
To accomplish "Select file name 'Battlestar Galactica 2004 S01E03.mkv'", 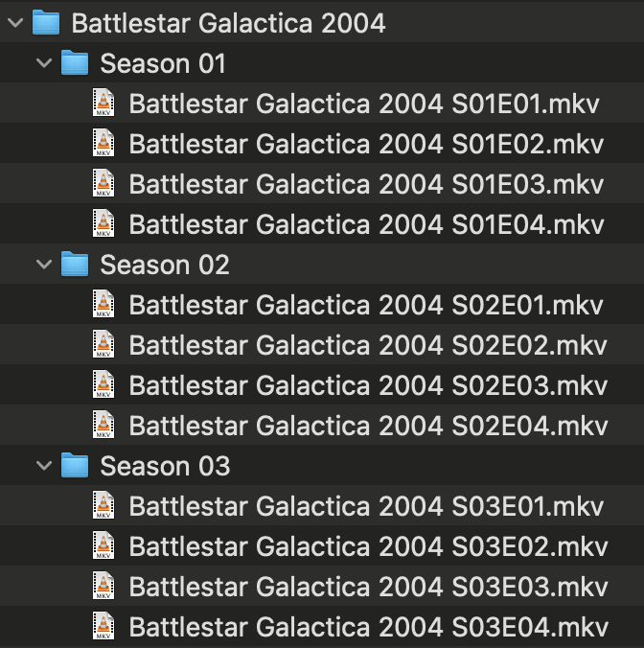I will pos(366,184).
